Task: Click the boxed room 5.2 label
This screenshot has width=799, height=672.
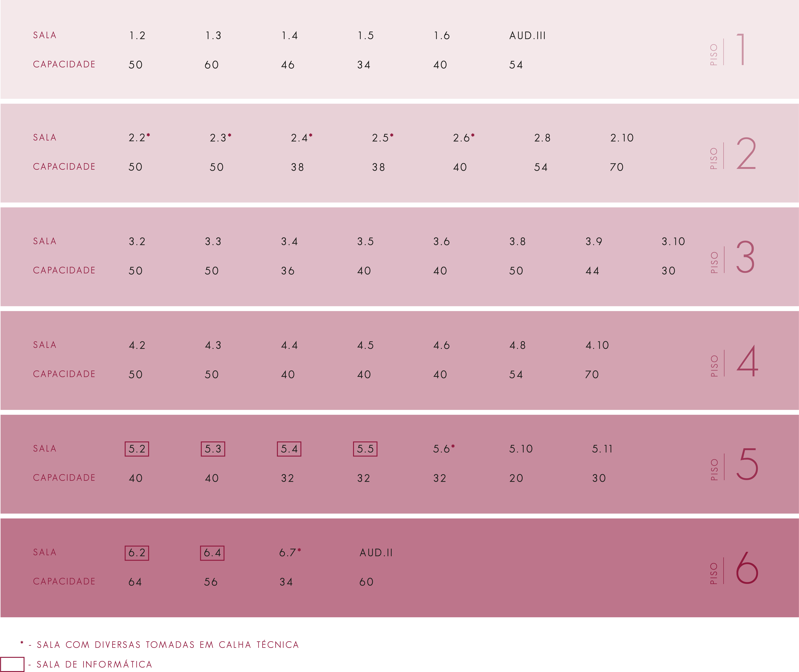Action: click(137, 449)
